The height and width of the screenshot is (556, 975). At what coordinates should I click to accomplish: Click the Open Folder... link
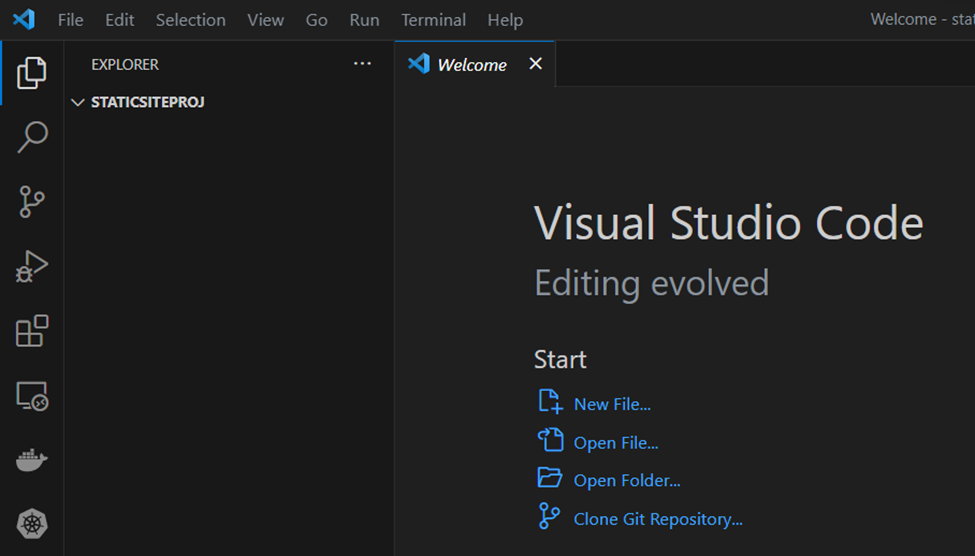pyautogui.click(x=627, y=481)
